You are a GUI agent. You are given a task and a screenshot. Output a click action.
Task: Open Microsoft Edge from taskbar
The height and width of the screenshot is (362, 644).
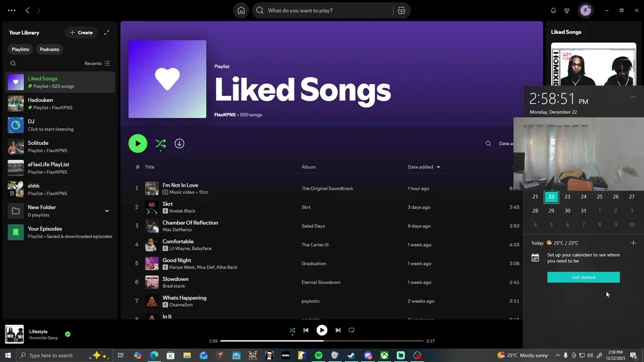tap(154, 355)
